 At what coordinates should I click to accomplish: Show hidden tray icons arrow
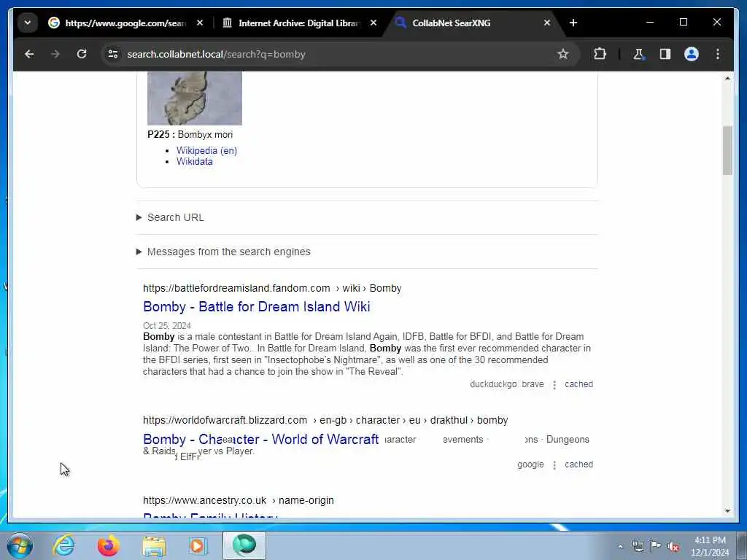coord(620,547)
